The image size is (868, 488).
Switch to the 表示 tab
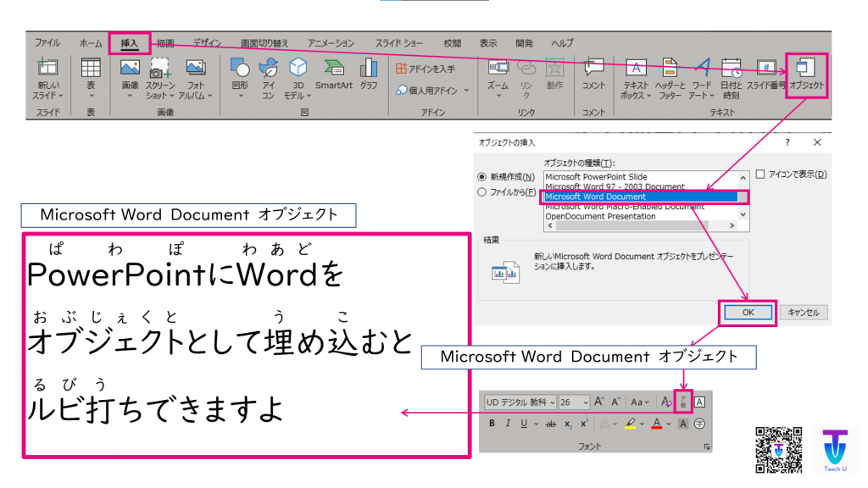(488, 42)
